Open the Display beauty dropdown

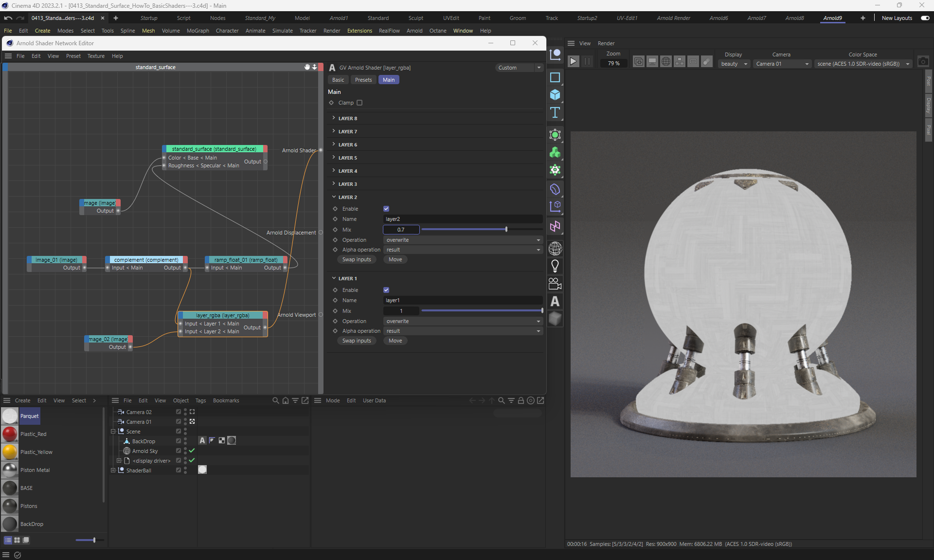click(x=734, y=64)
